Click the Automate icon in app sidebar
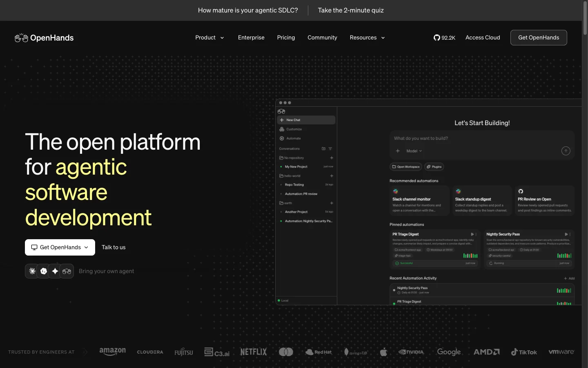 pos(282,138)
